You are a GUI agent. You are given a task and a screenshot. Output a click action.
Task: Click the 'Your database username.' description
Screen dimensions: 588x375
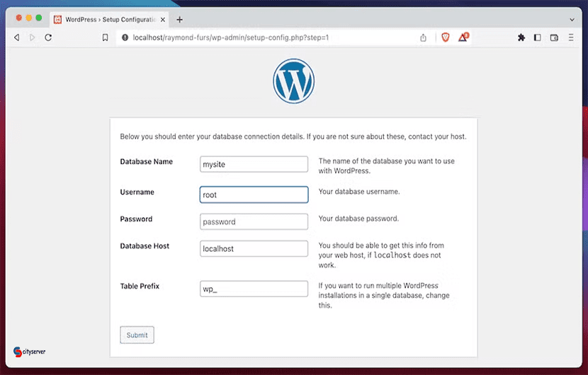click(359, 192)
